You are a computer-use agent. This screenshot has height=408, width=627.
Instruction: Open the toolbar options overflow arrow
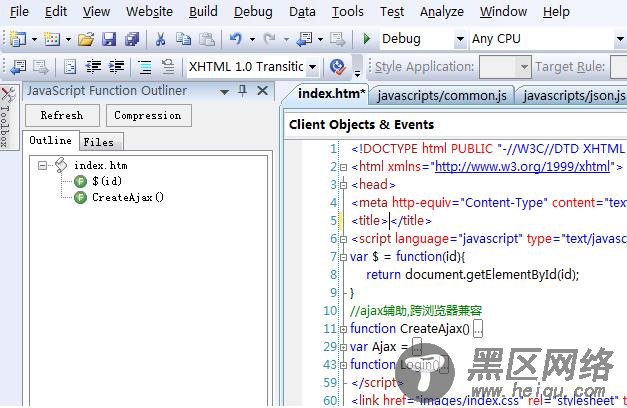click(357, 72)
